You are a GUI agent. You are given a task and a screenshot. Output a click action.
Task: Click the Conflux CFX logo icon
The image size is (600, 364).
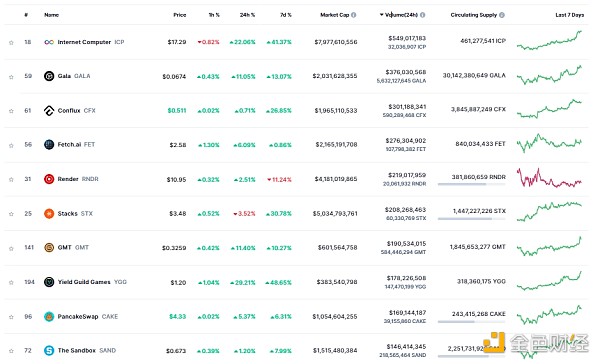tap(49, 111)
